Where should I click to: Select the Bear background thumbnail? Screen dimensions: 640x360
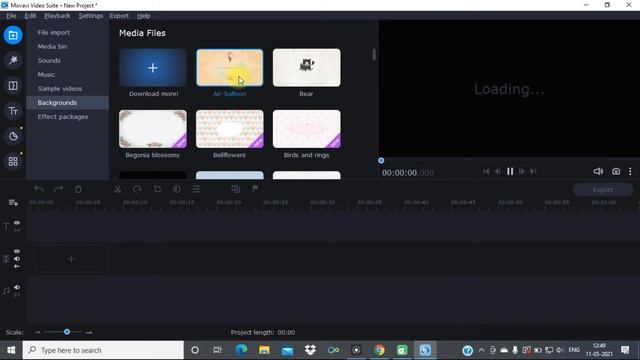[x=307, y=68]
